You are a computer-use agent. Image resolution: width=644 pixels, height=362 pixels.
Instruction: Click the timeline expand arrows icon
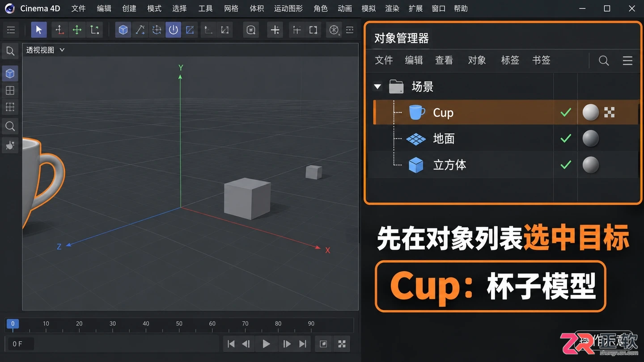coord(342,344)
